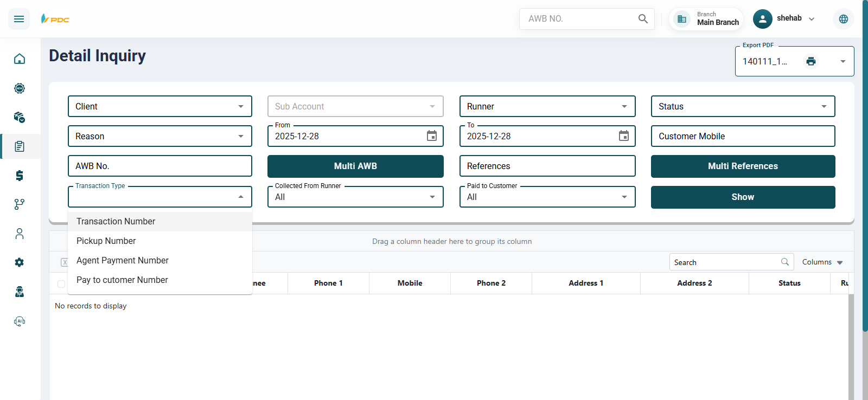This screenshot has height=400, width=868.
Task: Toggle the select-all checkbox in table header
Action: point(61,283)
